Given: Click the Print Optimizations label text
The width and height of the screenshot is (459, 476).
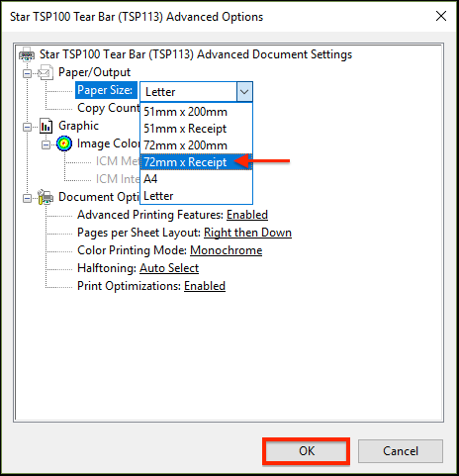Looking at the screenshot, I should (x=129, y=286).
